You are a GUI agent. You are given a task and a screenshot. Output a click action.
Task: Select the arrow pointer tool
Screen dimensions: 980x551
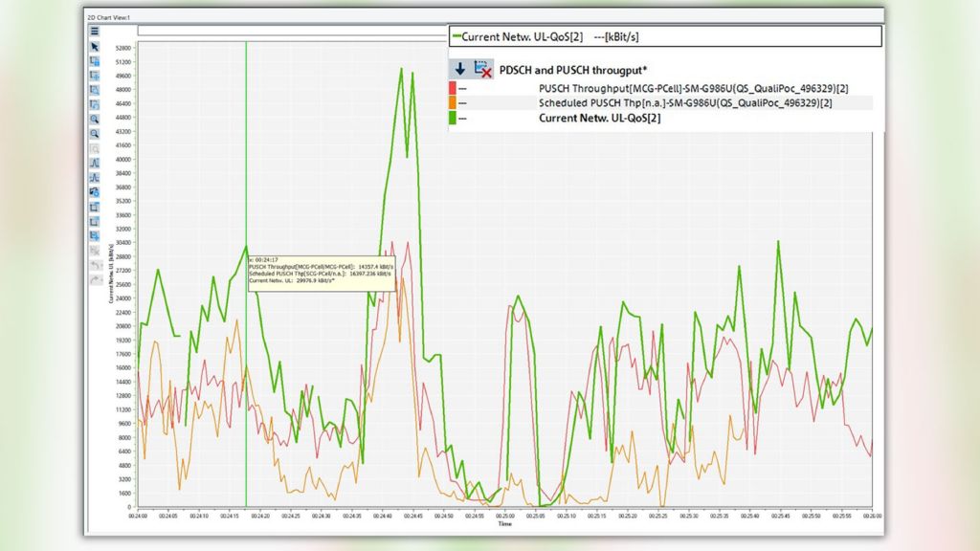pos(95,46)
